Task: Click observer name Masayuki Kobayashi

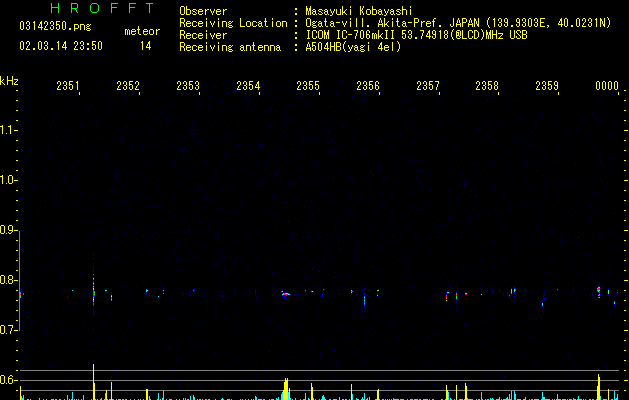Action: point(359,11)
